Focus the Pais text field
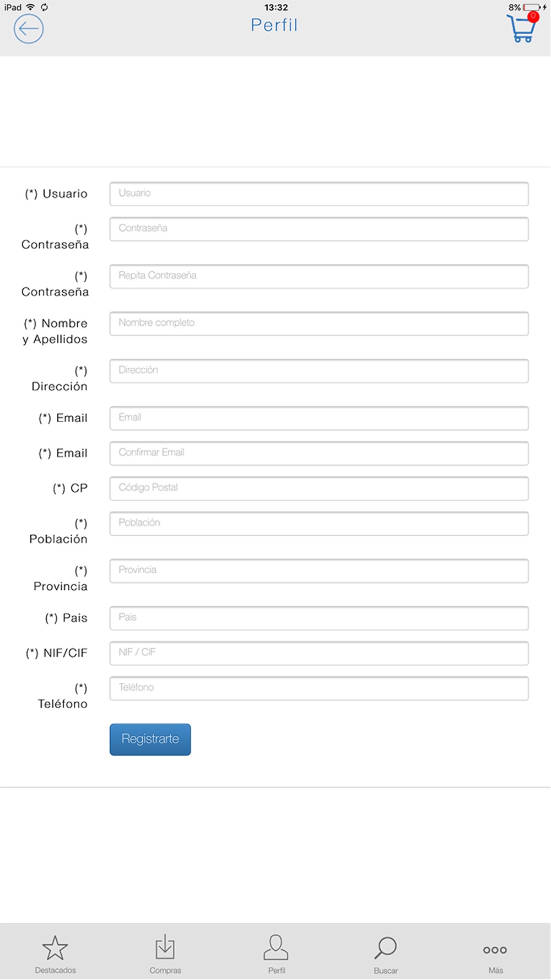 [319, 618]
